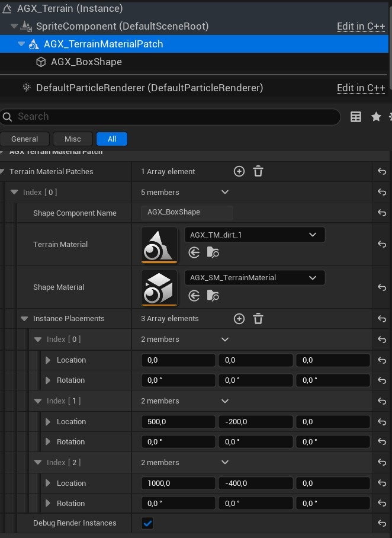The width and height of the screenshot is (392, 538).
Task: Browse to Shape Material in Content Browser
Action: coord(213,296)
